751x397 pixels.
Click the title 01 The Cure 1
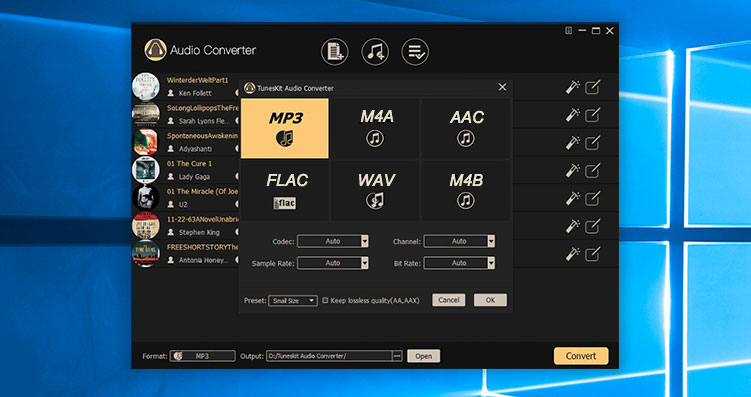(x=190, y=163)
